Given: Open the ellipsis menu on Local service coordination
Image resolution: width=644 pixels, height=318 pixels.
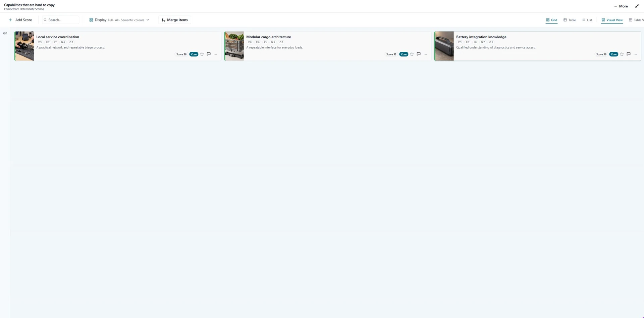Looking at the screenshot, I should click(215, 54).
